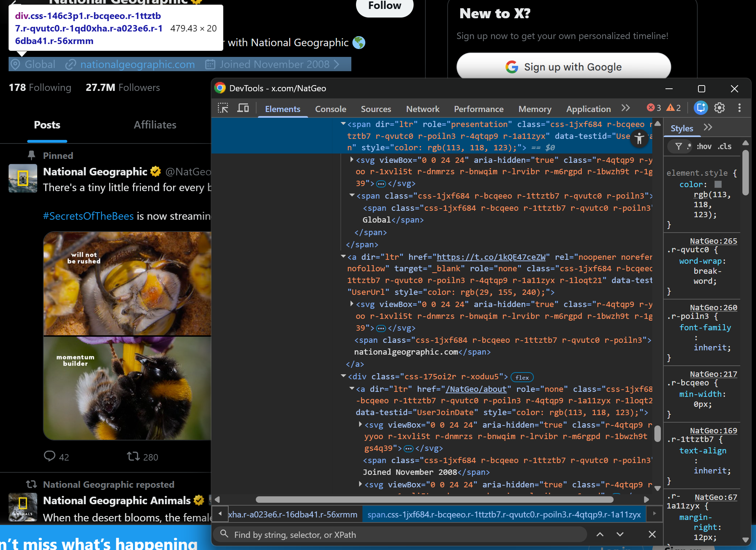The image size is (756, 550).
Task: Close the DevTools find bar
Action: pos(652,534)
